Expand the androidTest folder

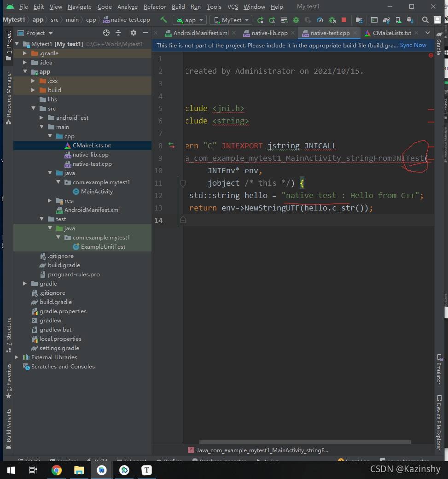pos(41,117)
